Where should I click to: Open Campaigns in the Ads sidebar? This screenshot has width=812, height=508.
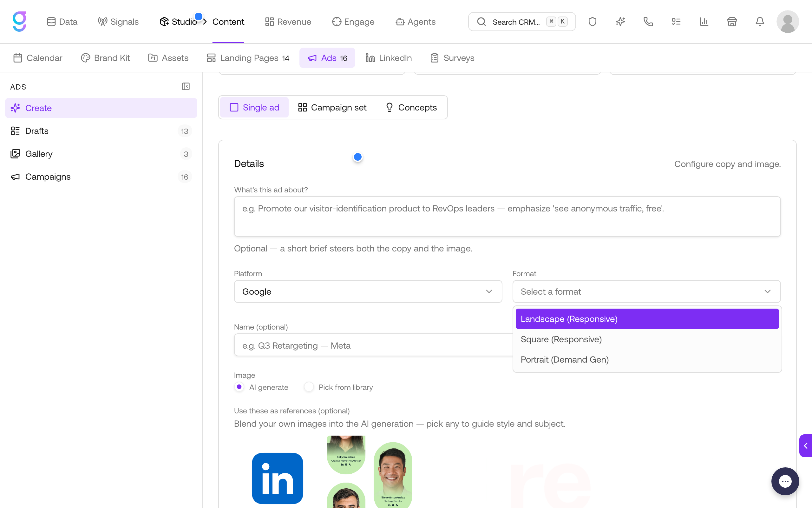pyautogui.click(x=101, y=177)
